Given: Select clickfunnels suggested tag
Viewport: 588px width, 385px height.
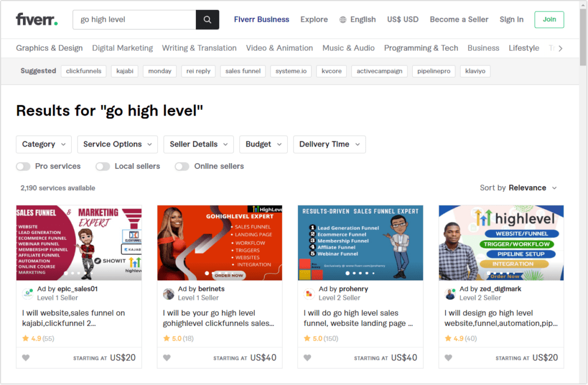Looking at the screenshot, I should tap(84, 71).
